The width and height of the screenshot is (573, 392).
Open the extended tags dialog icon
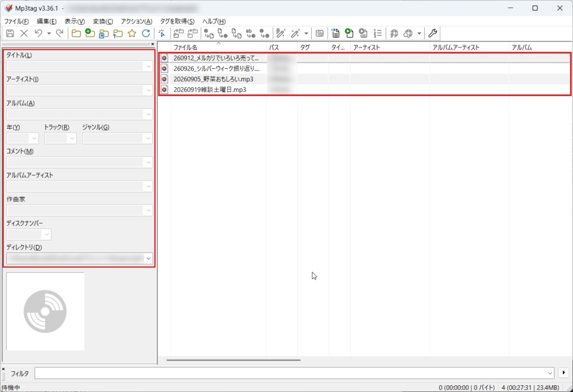pos(320,34)
